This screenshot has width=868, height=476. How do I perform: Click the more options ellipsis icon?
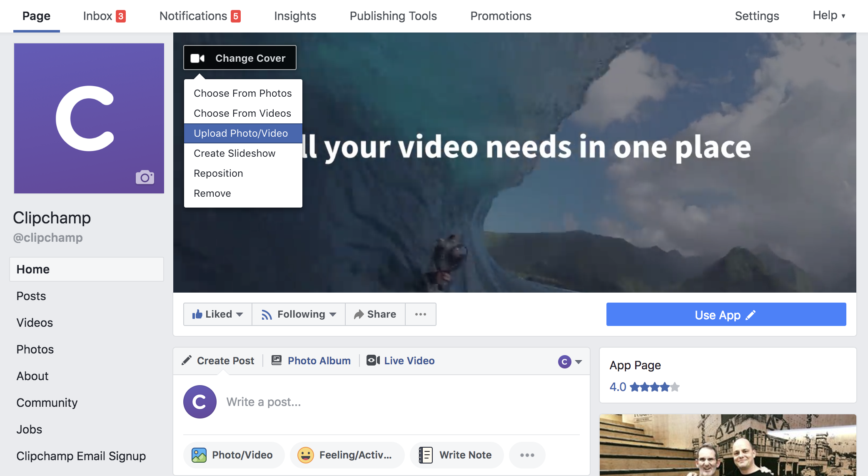click(421, 313)
